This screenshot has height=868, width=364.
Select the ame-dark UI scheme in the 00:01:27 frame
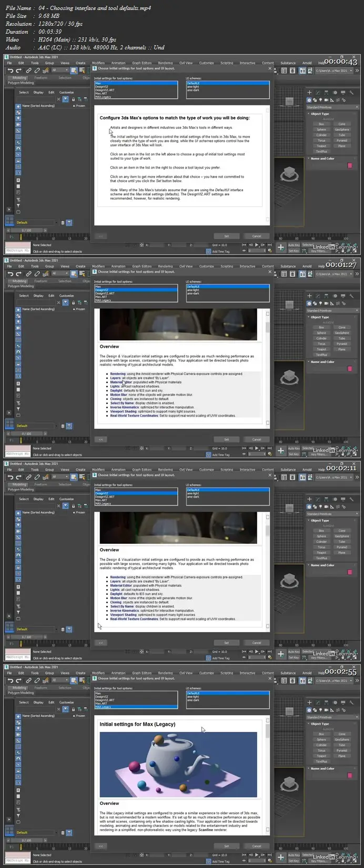click(228, 294)
